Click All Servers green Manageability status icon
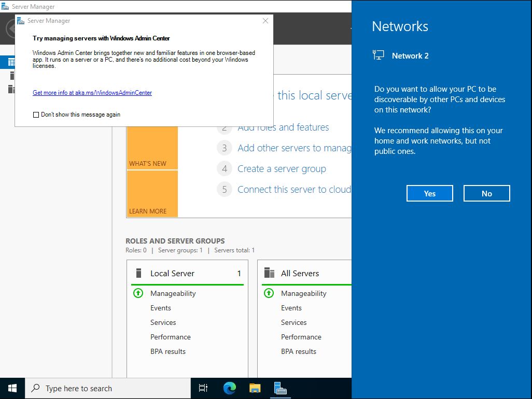532x399 pixels. pos(269,293)
